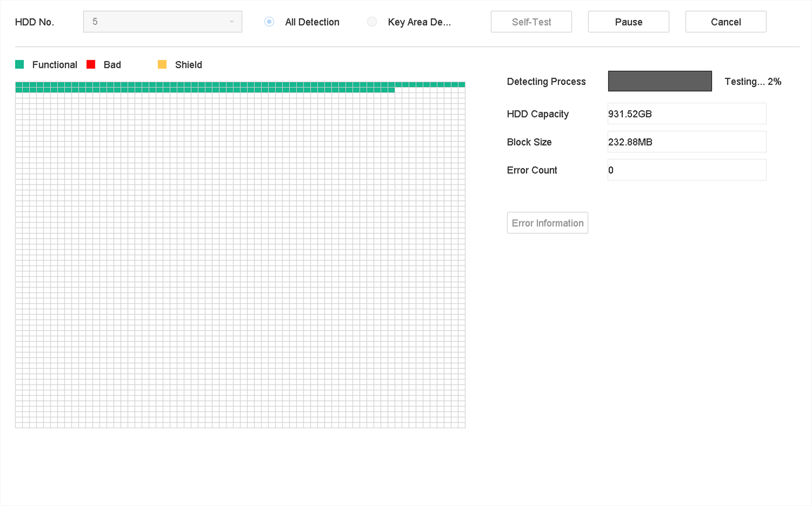Click the yellow Shield legend square
The image size is (812, 506).
[x=162, y=64]
